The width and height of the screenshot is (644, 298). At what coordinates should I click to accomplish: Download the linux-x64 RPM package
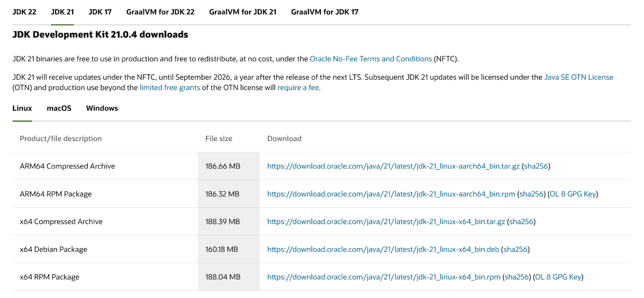tap(384, 277)
